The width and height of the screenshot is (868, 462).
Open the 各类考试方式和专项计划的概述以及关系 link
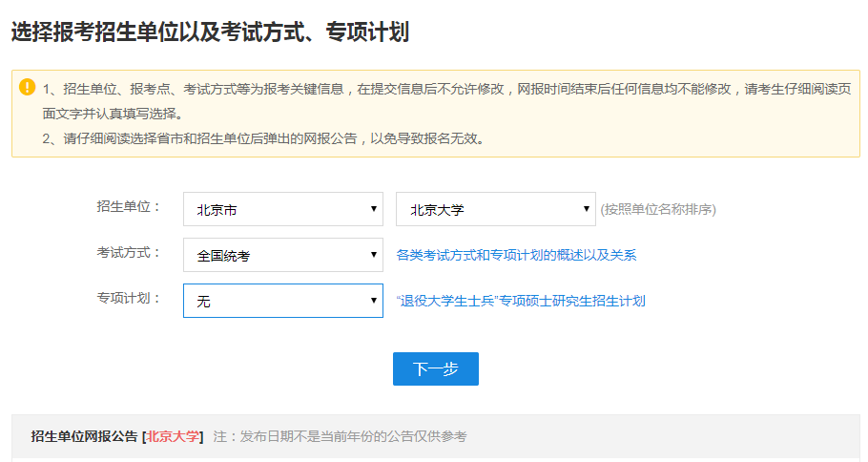coord(516,256)
